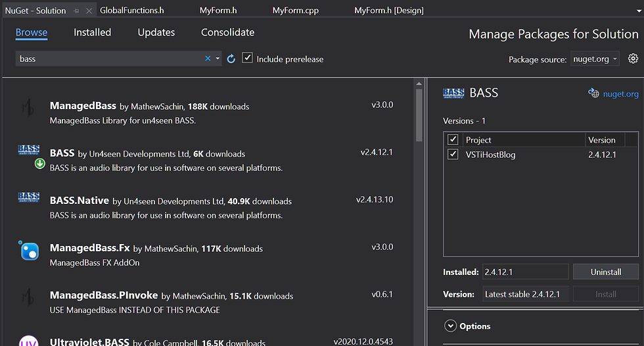Image resolution: width=644 pixels, height=346 pixels.
Task: Select the ManagedBass.Fx package title
Action: coord(89,248)
